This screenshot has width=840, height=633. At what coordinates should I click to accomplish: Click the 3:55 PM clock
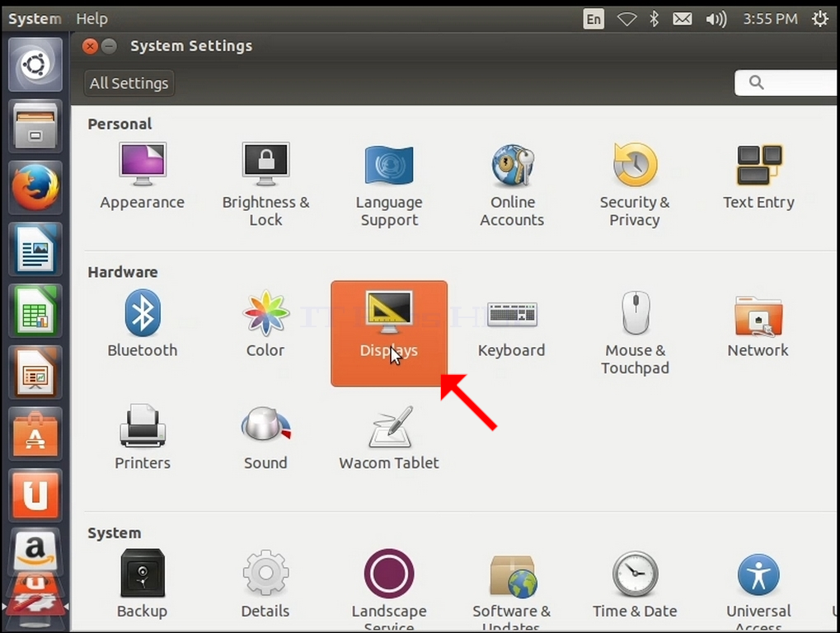(771, 19)
